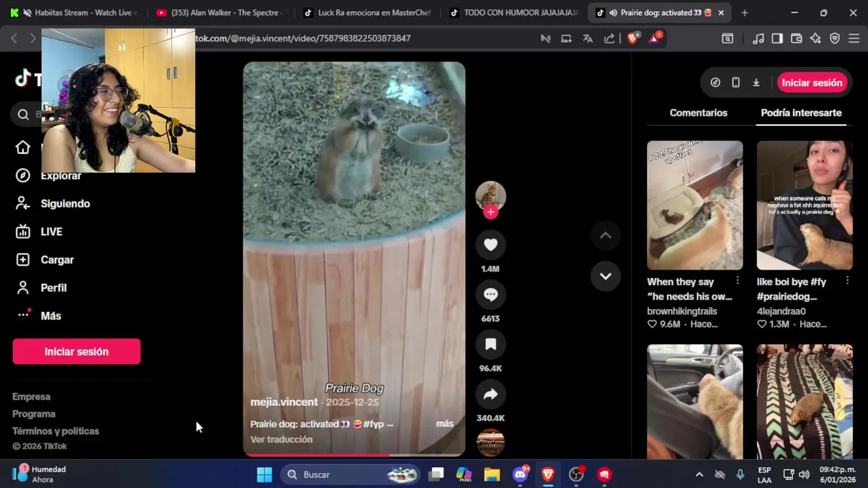
Task: Click Iniciar sesión button at top right
Action: [x=812, y=83]
